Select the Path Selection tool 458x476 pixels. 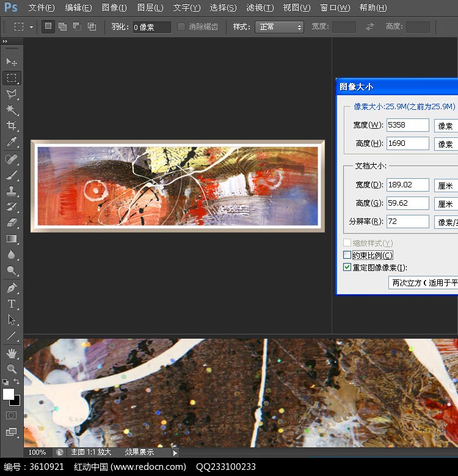click(12, 320)
